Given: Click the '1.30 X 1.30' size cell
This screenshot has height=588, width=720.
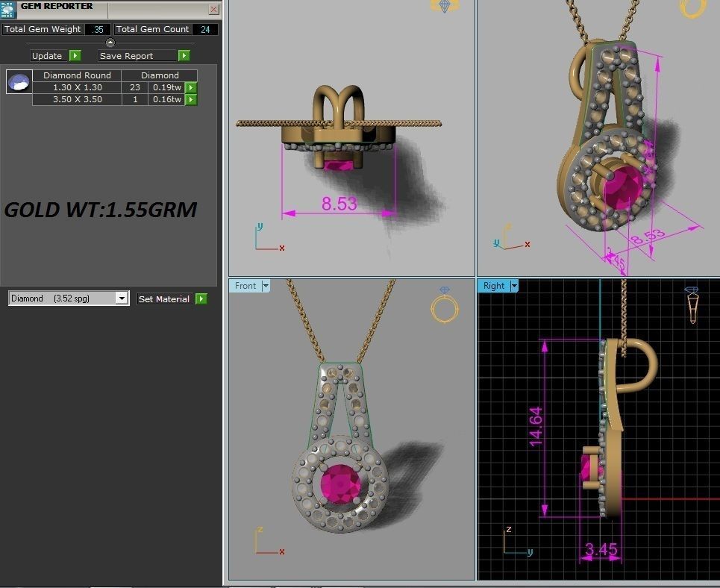Looking at the screenshot, I should pyautogui.click(x=77, y=87).
